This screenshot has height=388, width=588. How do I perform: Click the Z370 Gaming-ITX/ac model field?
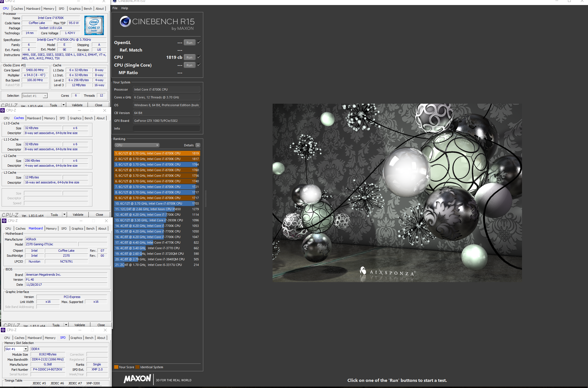click(52, 244)
